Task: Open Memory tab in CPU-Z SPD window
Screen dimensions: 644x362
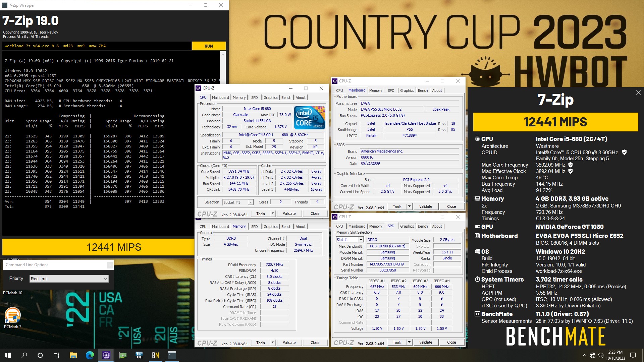Action: 376,226
